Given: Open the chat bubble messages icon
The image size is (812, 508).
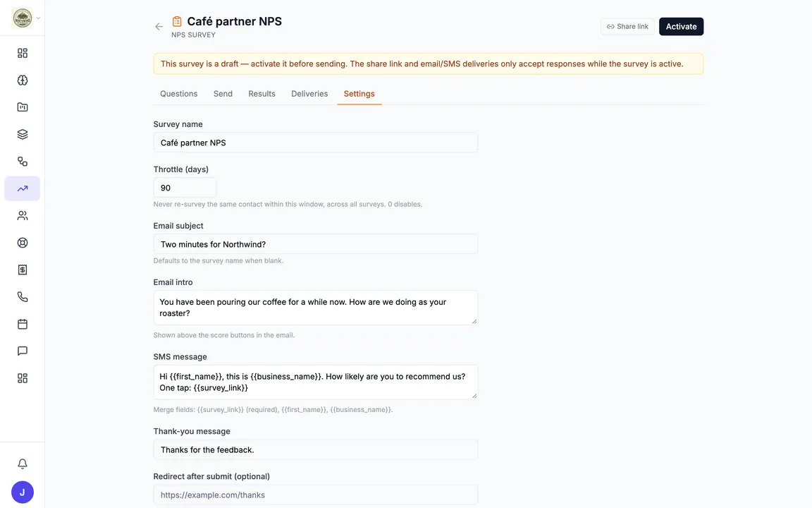Looking at the screenshot, I should point(23,351).
